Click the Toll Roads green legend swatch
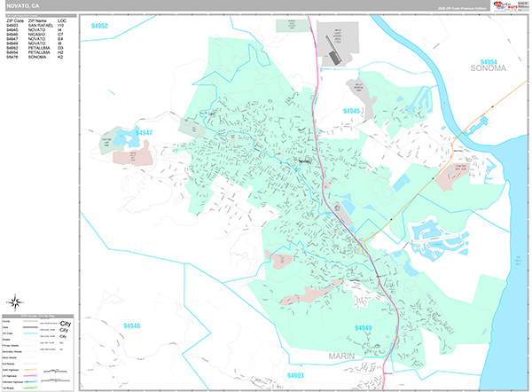 coord(30,388)
